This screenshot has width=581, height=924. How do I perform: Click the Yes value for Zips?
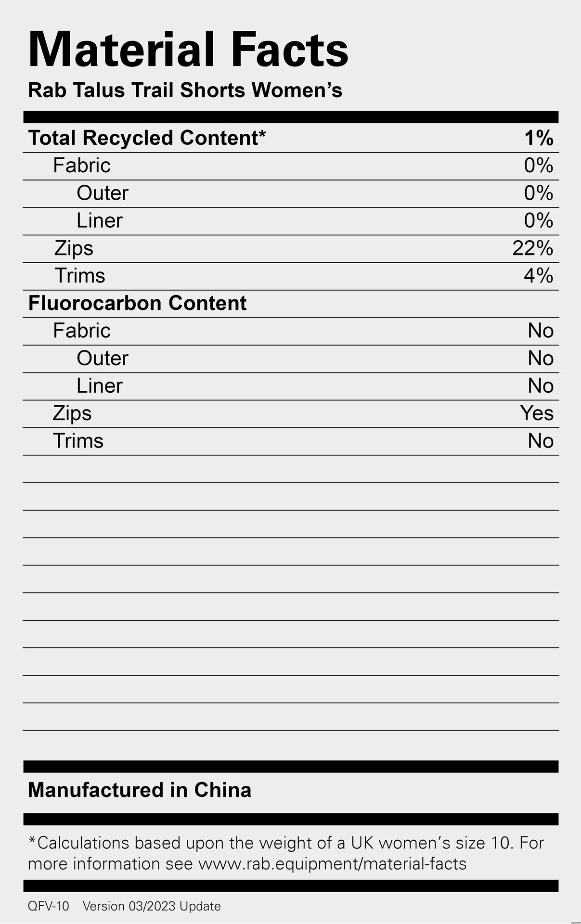537,413
